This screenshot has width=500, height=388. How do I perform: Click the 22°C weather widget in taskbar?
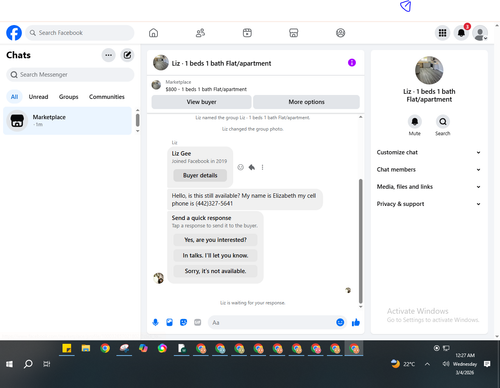(x=403, y=364)
